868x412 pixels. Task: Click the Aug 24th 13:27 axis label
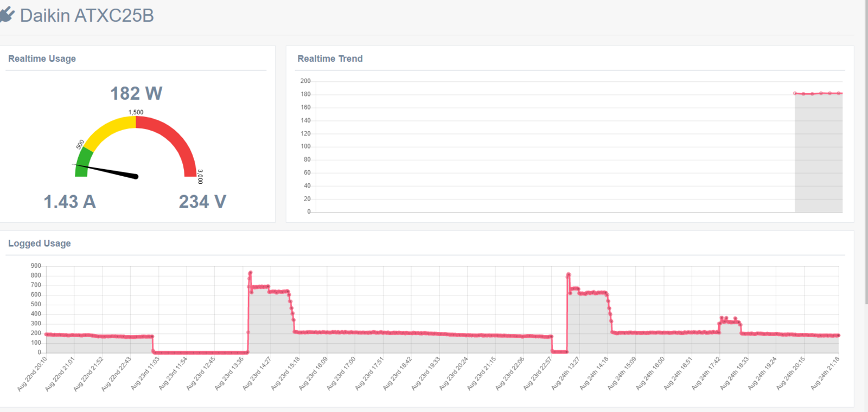pos(566,374)
